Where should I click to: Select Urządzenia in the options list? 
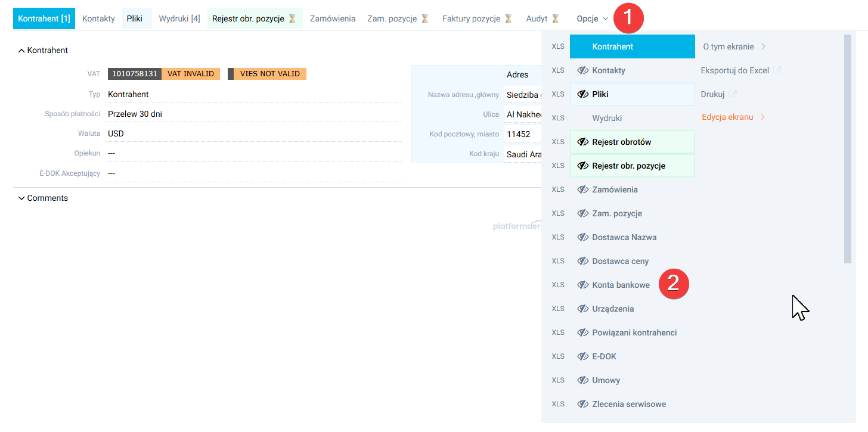point(613,309)
